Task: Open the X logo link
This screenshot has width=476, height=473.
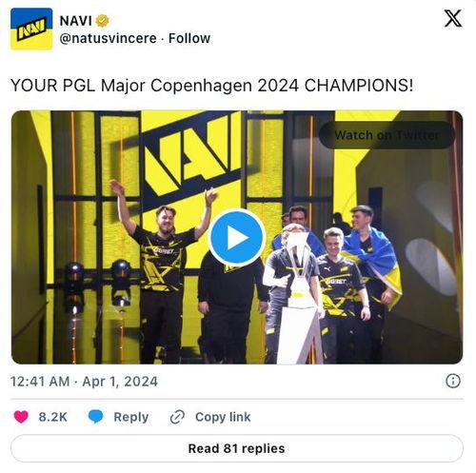Action: click(x=453, y=18)
